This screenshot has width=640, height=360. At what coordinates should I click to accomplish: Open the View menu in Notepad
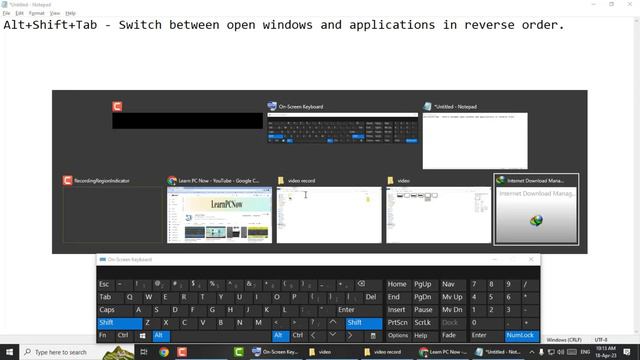click(x=55, y=13)
